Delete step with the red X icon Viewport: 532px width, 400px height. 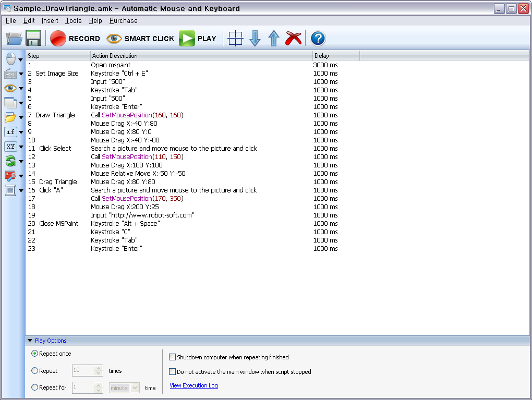coord(294,39)
